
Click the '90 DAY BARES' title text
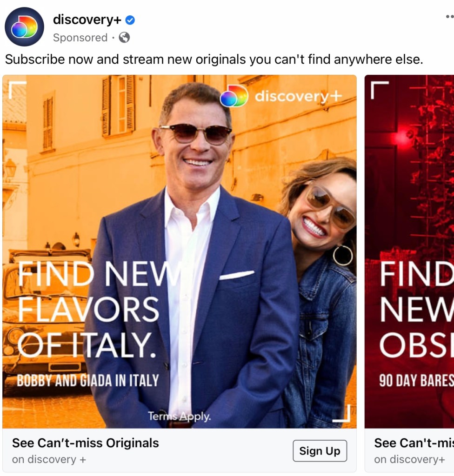pyautogui.click(x=416, y=380)
